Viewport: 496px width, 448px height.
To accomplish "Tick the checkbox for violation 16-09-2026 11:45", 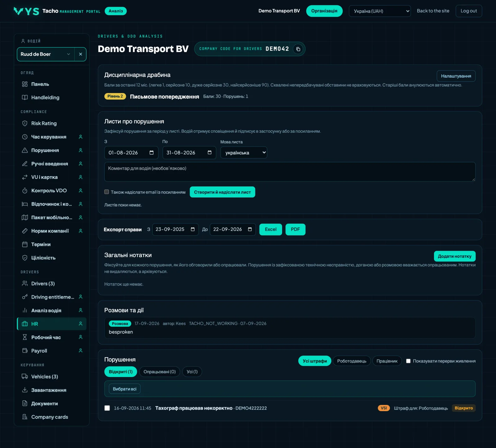I will [x=107, y=408].
